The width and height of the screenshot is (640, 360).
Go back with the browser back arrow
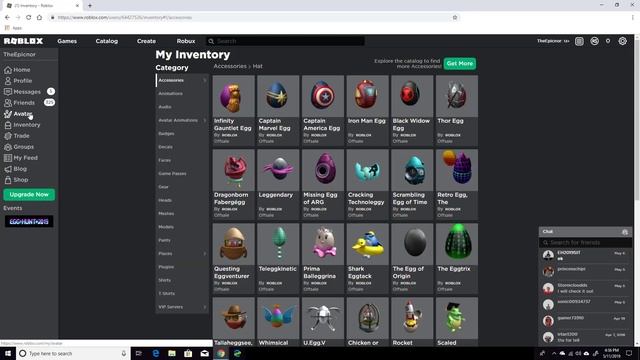click(x=7, y=18)
